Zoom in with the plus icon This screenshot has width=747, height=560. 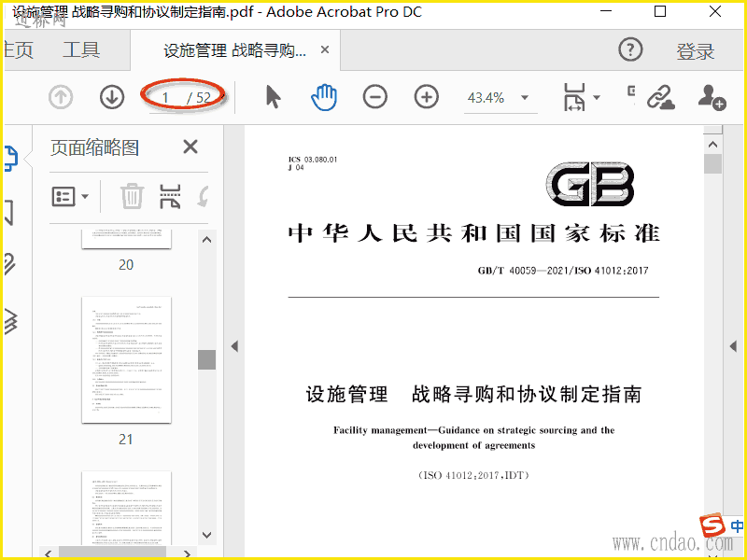pos(427,97)
